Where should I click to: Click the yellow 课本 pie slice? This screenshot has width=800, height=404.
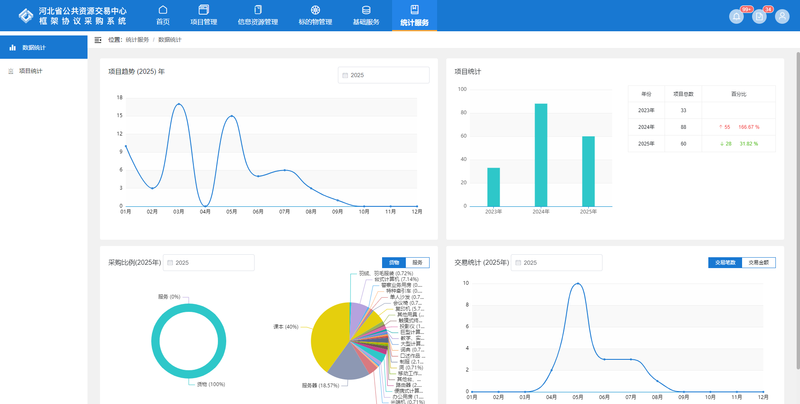click(x=332, y=340)
